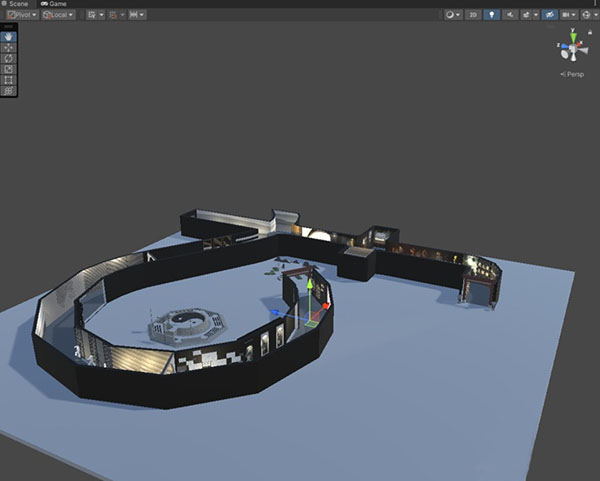Click the green Y axis cone on orientation gizmo
This screenshot has height=481, width=600.
573,36
